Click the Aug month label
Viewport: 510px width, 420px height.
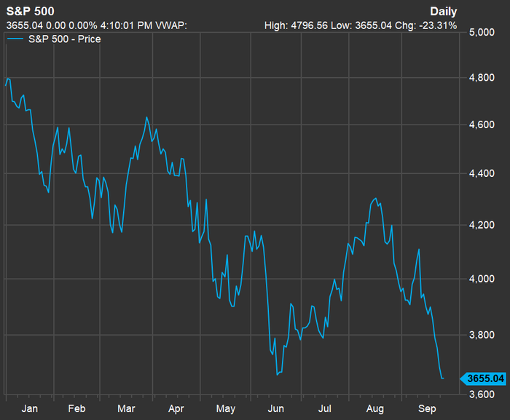click(x=375, y=408)
